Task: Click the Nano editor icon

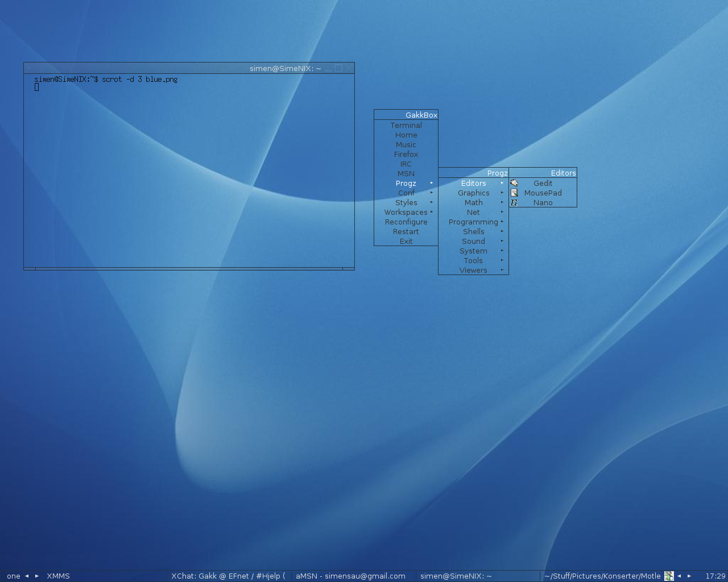Action: [x=514, y=202]
